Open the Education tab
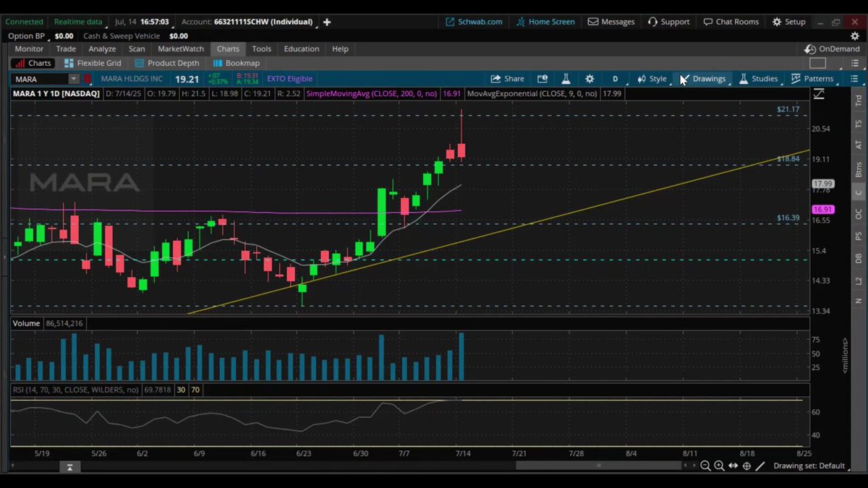 tap(302, 49)
